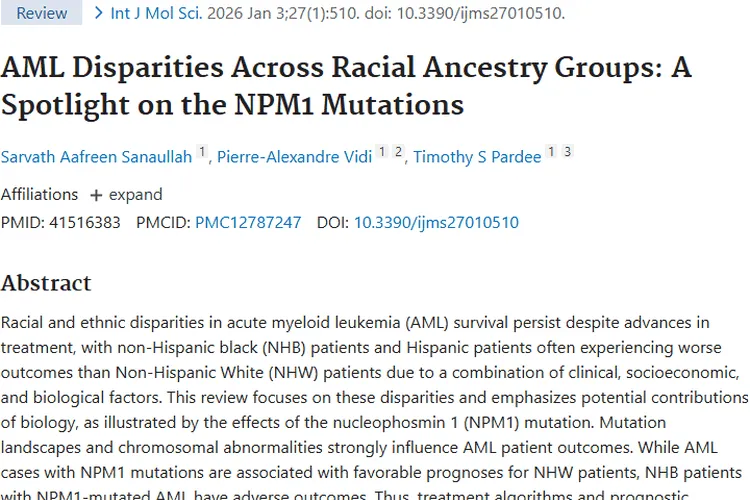Open the 10.3390/ijms27010510 DOI link

(436, 222)
